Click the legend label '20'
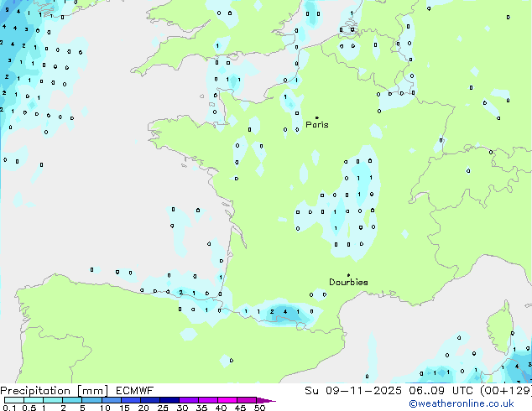This screenshot has width=532, height=411. click(143, 408)
